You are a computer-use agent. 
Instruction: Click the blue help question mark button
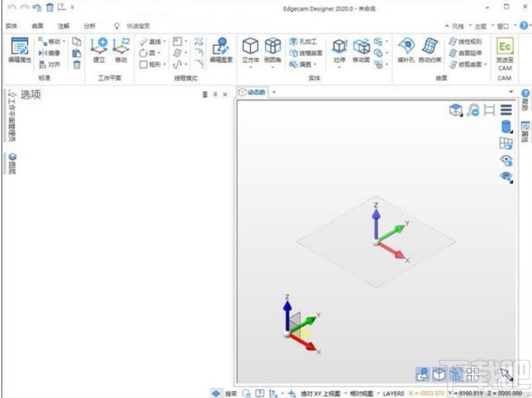point(524,25)
